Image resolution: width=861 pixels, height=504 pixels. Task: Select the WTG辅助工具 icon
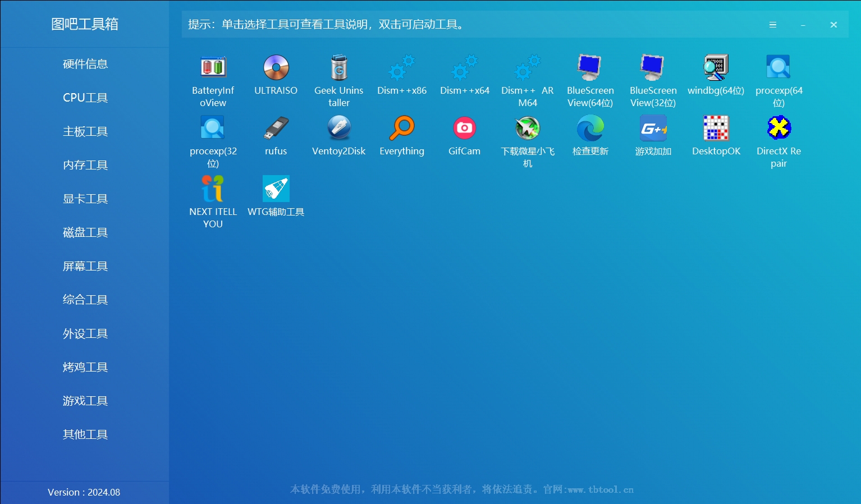[276, 189]
